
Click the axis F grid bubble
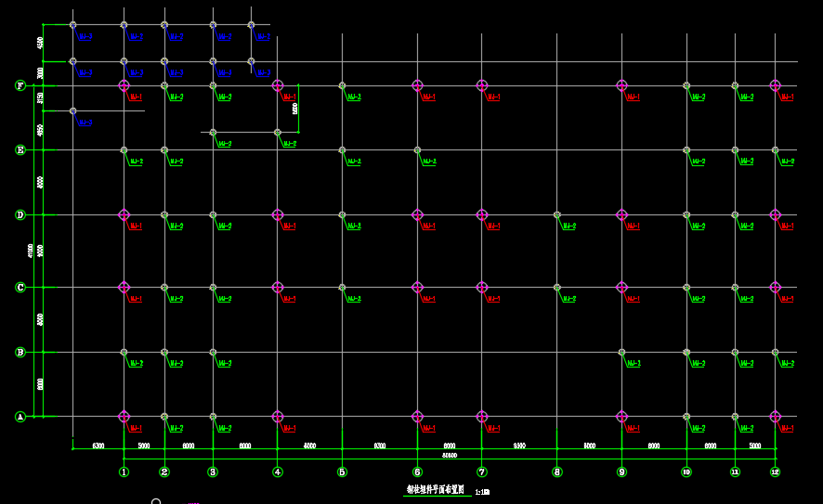(20, 85)
